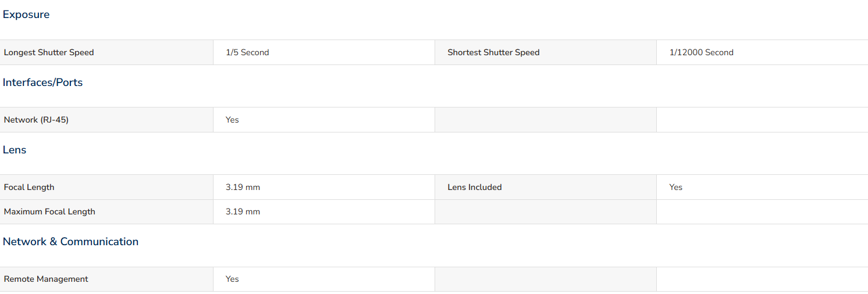Select the Network (RJ-45) label
The height and width of the screenshot is (294, 868).
(x=36, y=120)
